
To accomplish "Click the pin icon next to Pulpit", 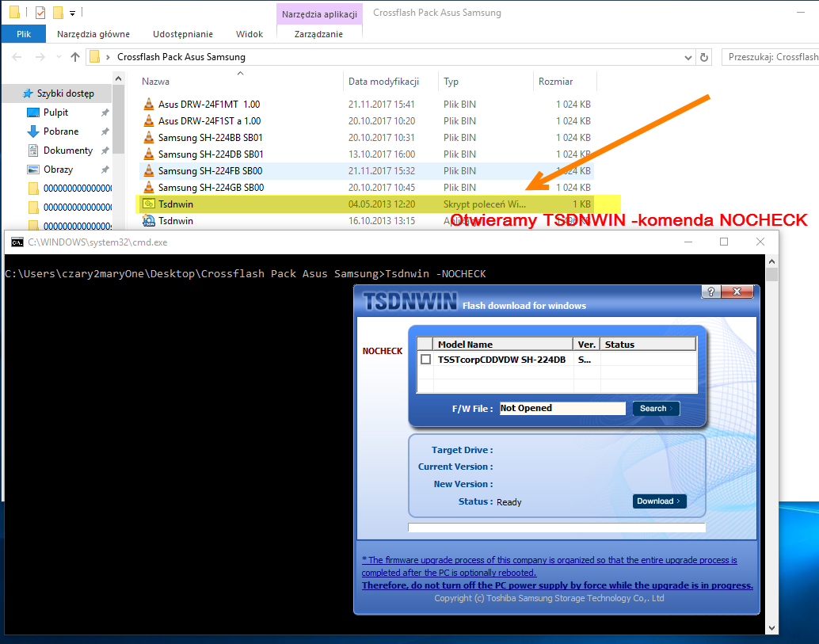I will [x=105, y=112].
